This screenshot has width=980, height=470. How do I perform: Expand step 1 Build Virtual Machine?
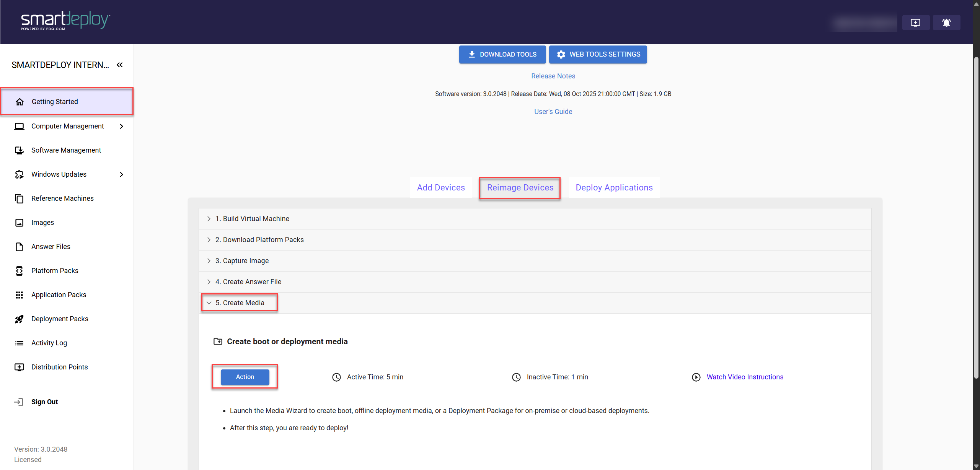(x=252, y=219)
